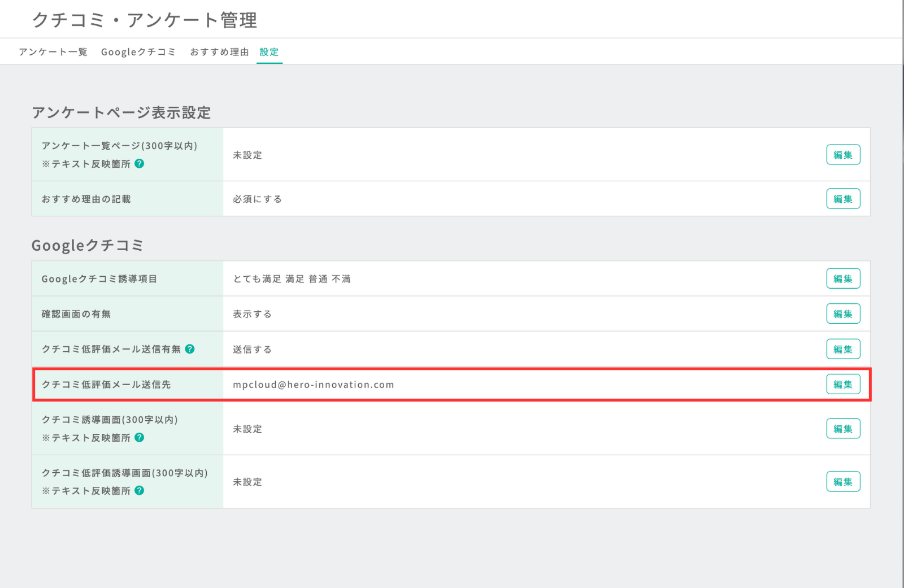Click the label Googleクチコミ誘導項目
Image resolution: width=904 pixels, height=588 pixels.
(x=99, y=279)
